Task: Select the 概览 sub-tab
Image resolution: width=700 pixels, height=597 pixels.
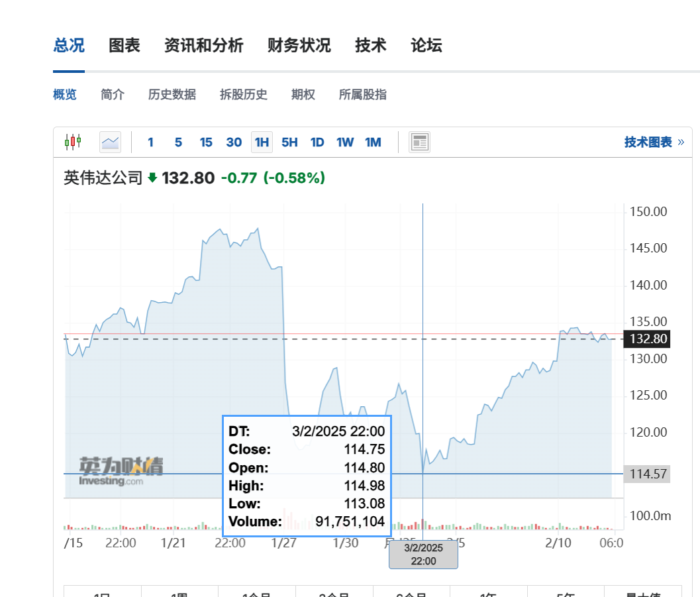Action: click(65, 95)
